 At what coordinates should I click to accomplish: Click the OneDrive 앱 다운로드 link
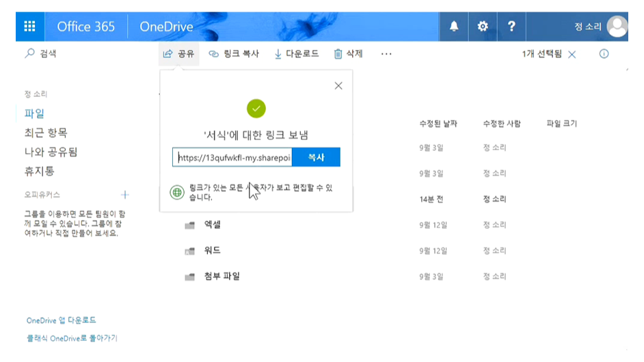coord(61,320)
